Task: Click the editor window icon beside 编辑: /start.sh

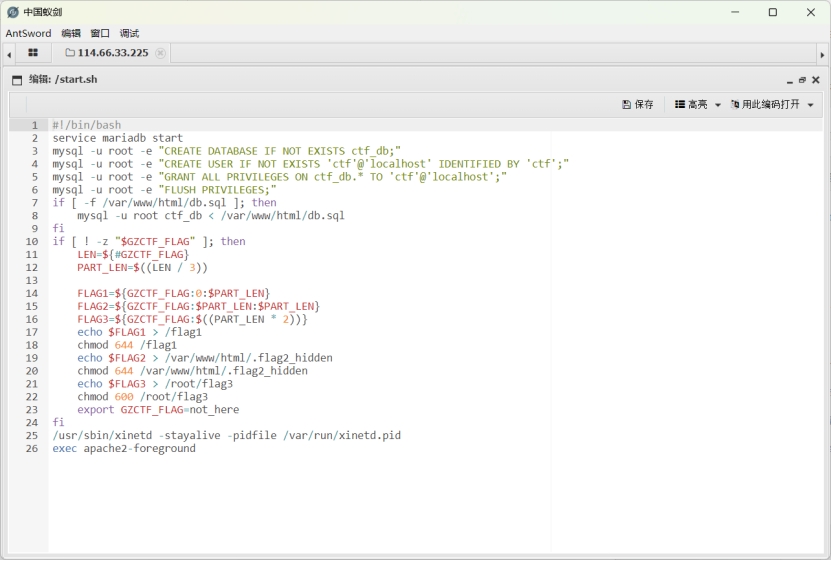Action: pos(17,80)
